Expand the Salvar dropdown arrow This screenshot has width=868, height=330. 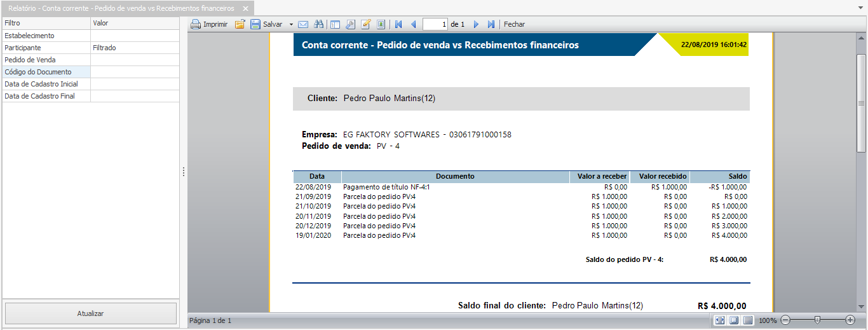click(291, 24)
